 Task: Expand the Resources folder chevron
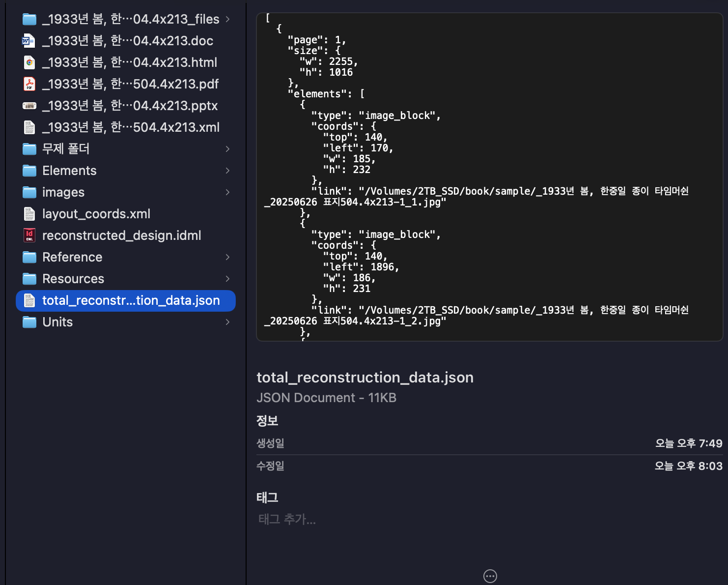click(x=227, y=278)
